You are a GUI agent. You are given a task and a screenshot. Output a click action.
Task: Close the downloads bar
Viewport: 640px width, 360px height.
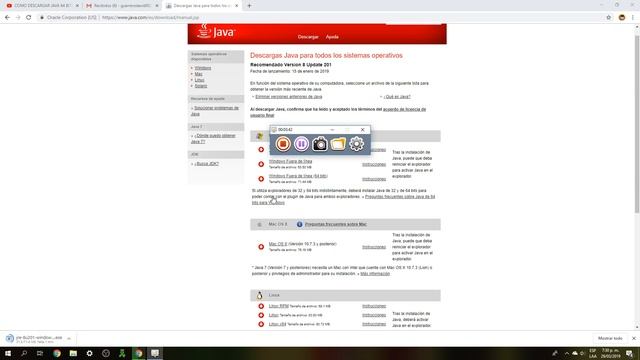(633, 338)
